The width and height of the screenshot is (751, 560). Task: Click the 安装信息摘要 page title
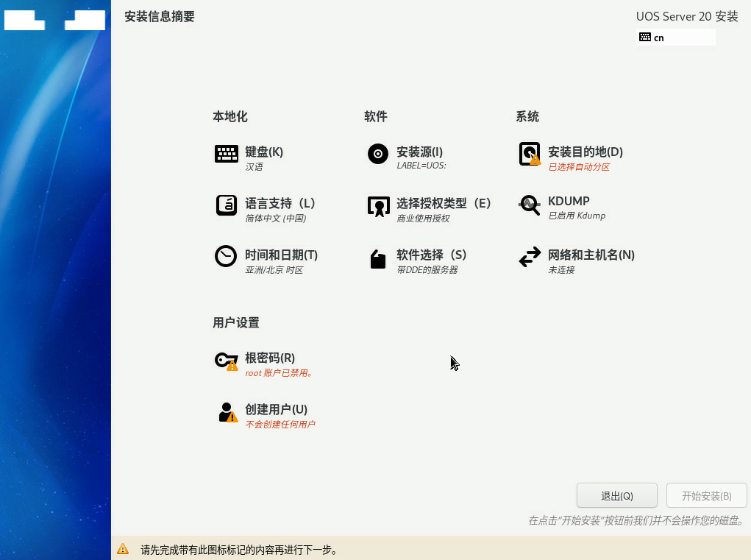(x=160, y=17)
